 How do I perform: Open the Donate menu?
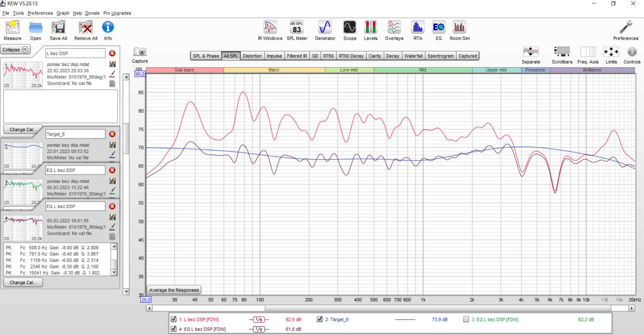tap(92, 13)
